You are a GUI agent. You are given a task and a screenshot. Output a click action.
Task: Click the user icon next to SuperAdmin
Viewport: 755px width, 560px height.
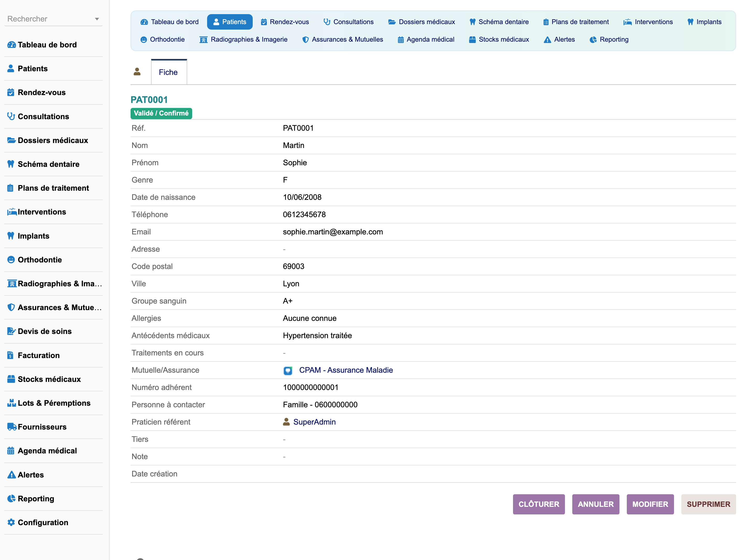click(286, 422)
